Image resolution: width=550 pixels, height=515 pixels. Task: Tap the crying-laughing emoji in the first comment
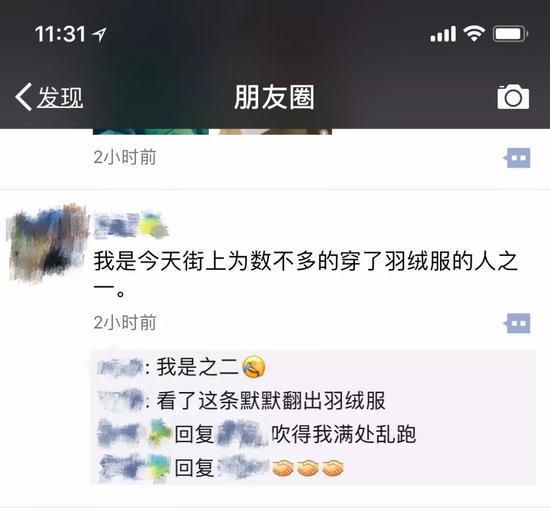[254, 367]
